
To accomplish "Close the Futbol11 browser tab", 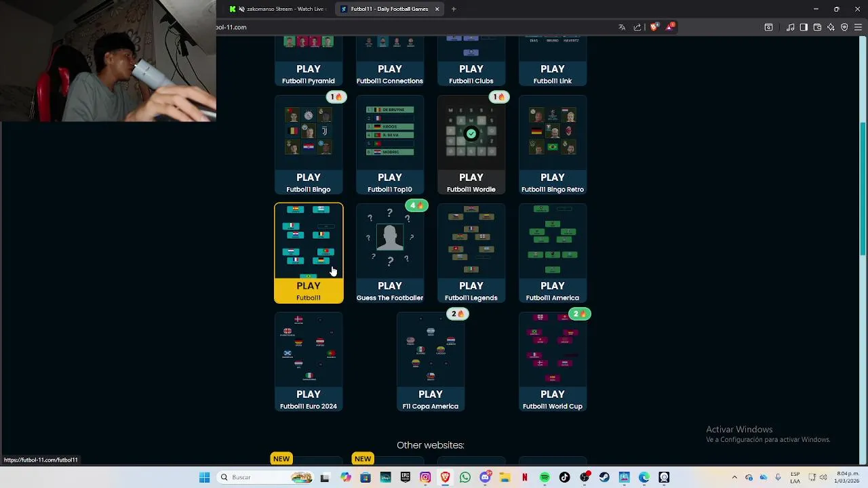I will [x=437, y=9].
